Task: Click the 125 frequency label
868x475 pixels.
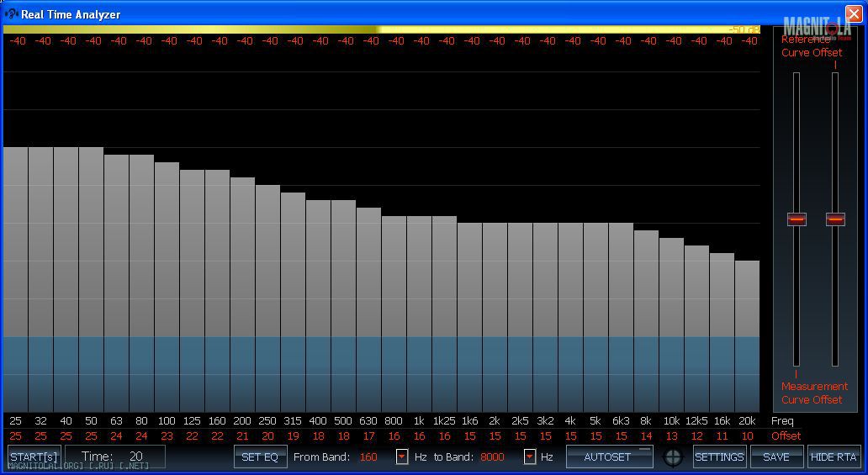Action: pyautogui.click(x=192, y=420)
